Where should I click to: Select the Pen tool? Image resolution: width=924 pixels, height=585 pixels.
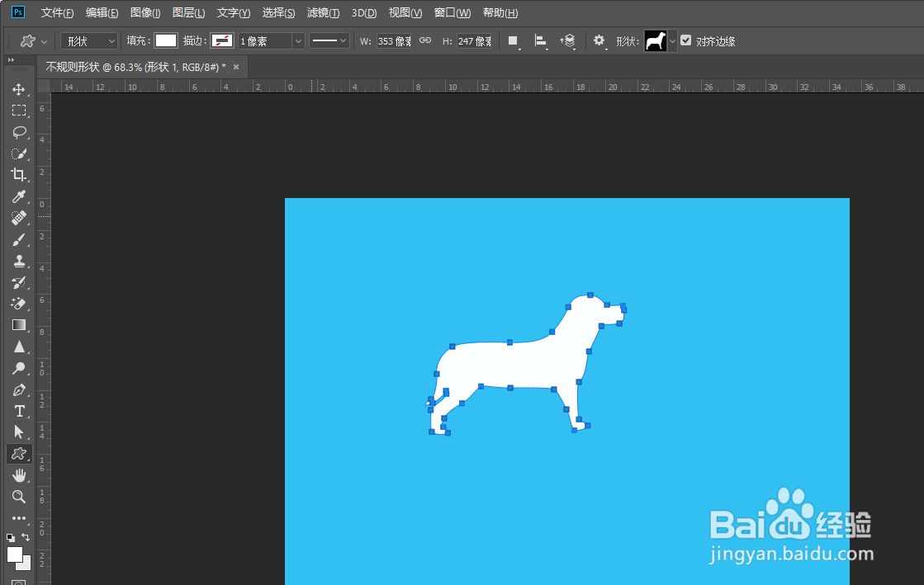(x=19, y=390)
